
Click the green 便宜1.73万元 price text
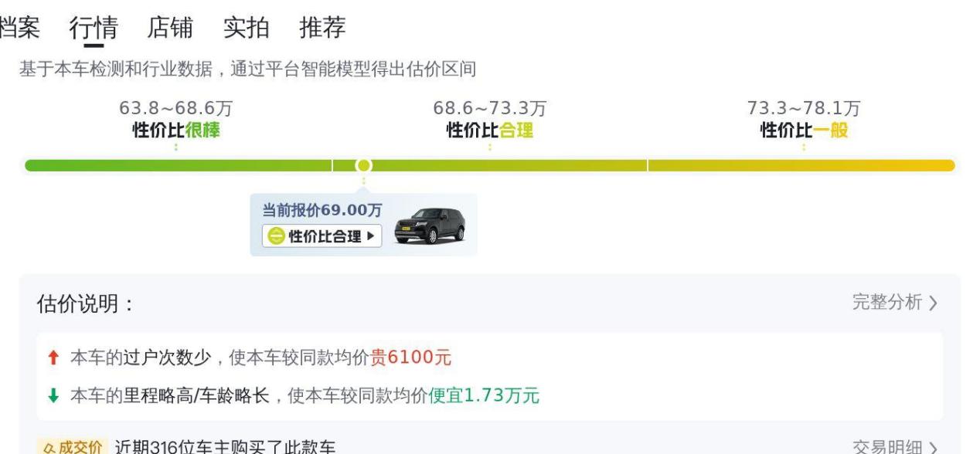coord(484,396)
